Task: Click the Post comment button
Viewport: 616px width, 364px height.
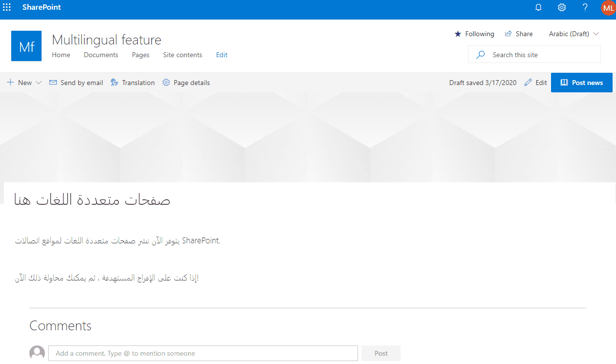Action: tap(381, 353)
